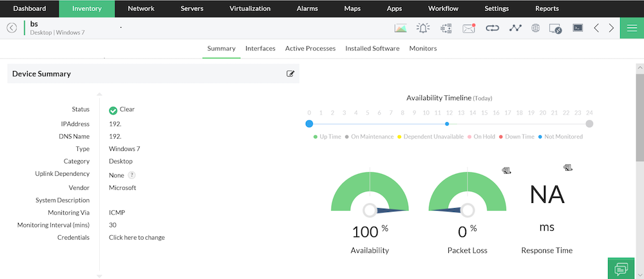Viewport: 644px width, 279px height.
Task: Click the large blue marker at timeline start
Action: pyautogui.click(x=309, y=124)
